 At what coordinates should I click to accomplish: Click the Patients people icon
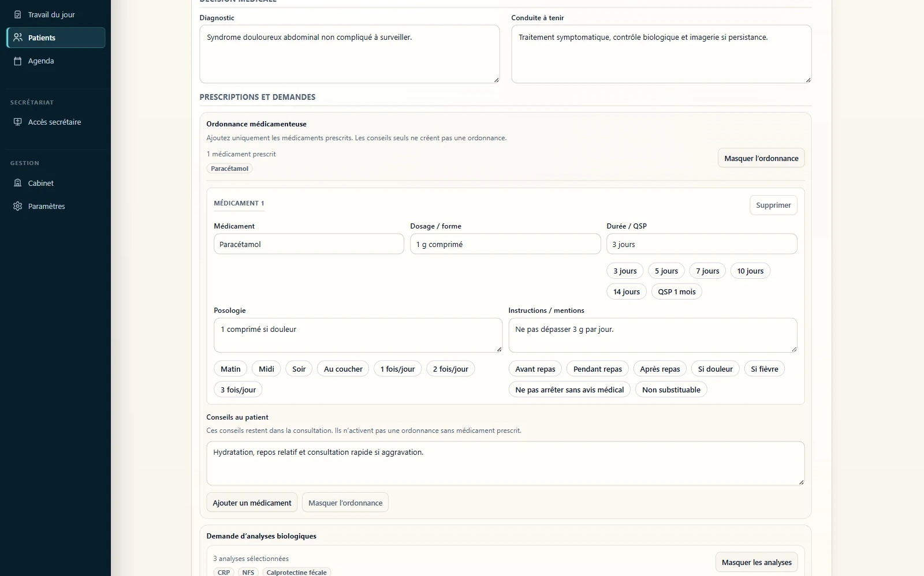point(18,38)
